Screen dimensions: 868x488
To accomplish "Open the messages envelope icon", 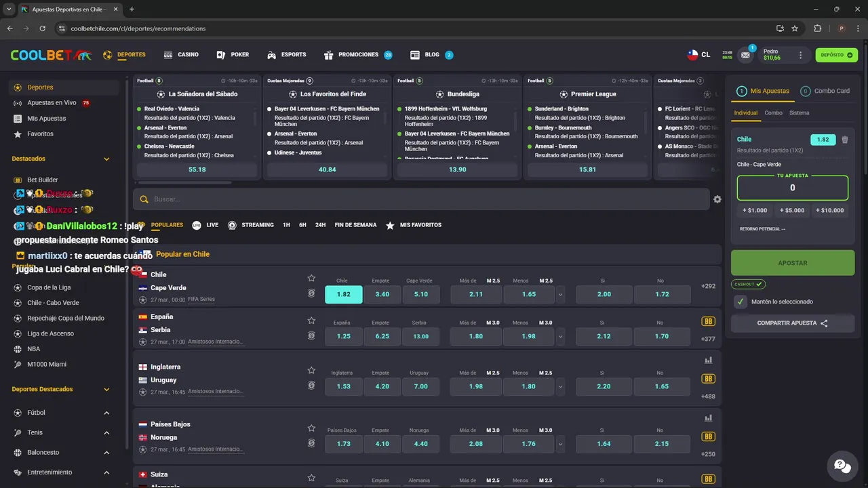I will tap(746, 55).
